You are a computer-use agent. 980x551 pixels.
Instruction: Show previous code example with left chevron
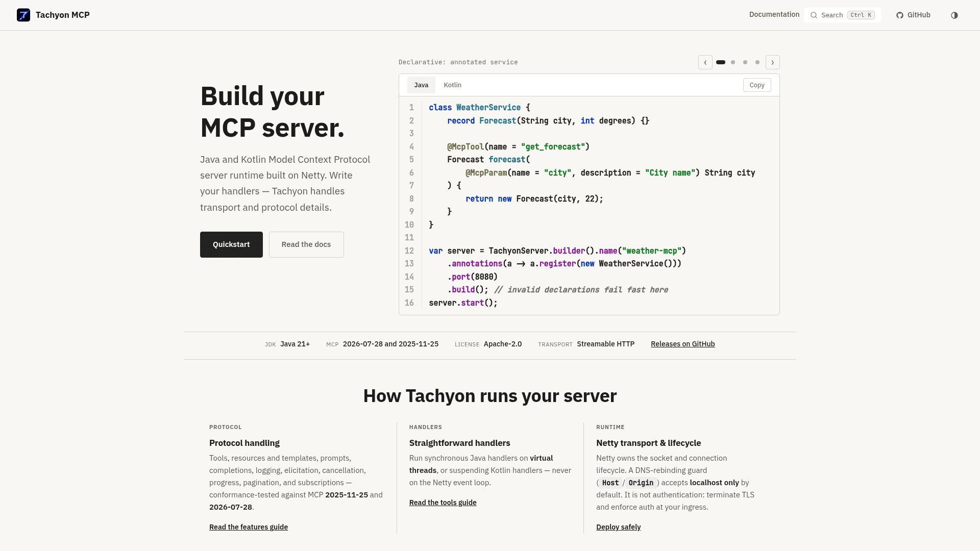705,62
